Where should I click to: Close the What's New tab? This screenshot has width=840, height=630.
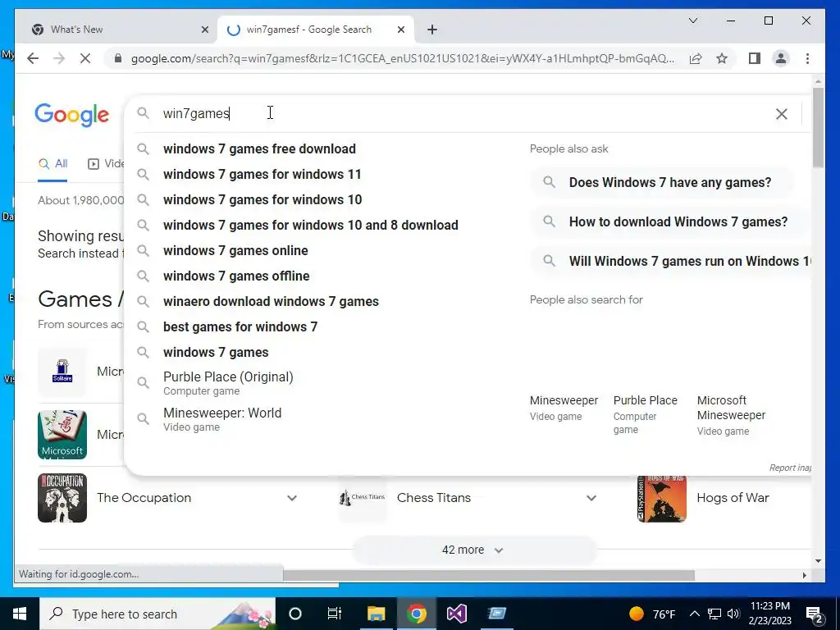point(204,30)
